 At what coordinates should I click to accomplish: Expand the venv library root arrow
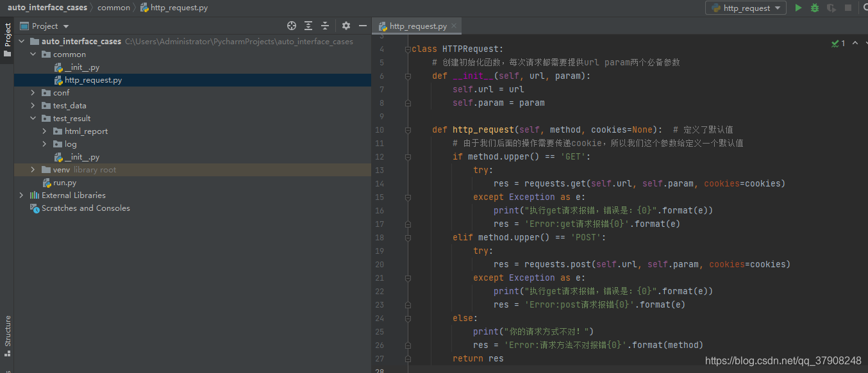coord(33,170)
